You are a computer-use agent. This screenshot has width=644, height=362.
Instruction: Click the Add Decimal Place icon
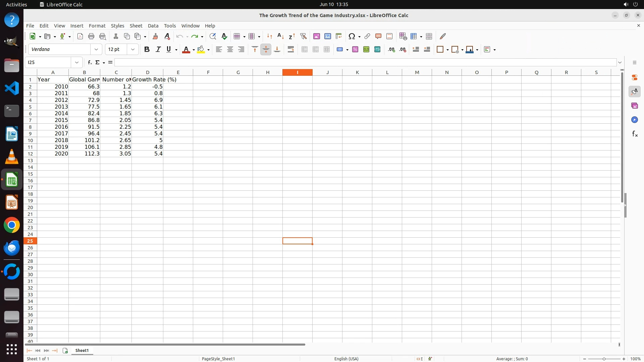[391, 49]
